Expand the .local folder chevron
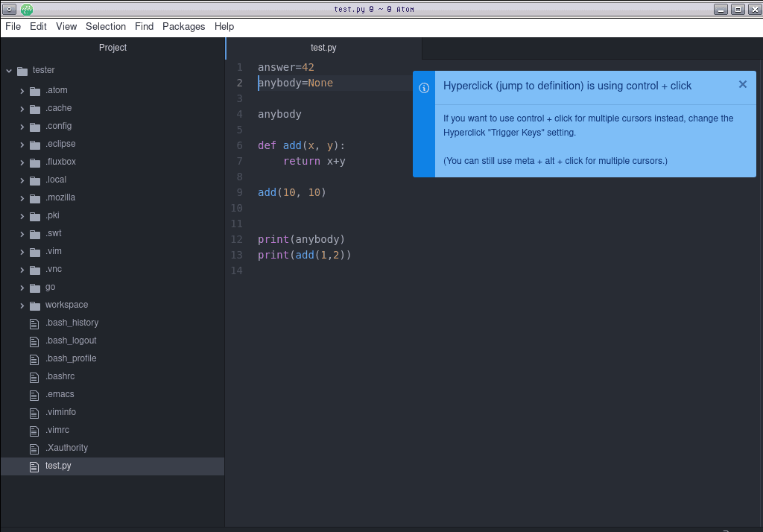Viewport: 763px width, 532px height. click(22, 180)
